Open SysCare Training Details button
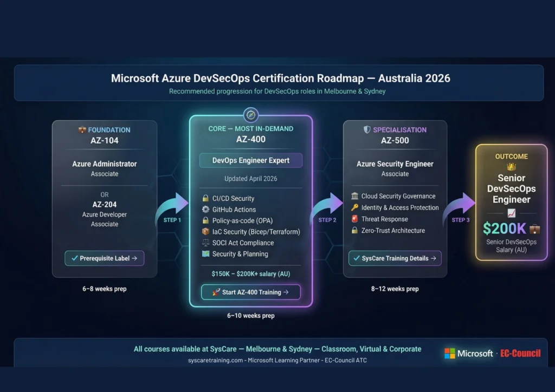Image resolution: width=555 pixels, height=392 pixels. [x=395, y=258]
